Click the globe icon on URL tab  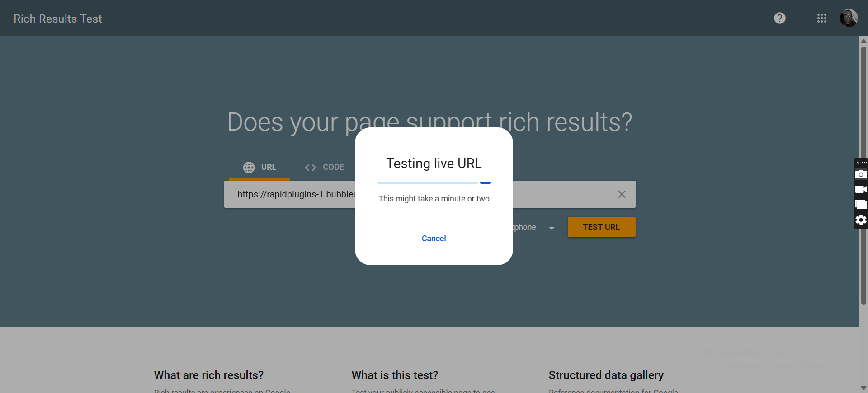[249, 168]
